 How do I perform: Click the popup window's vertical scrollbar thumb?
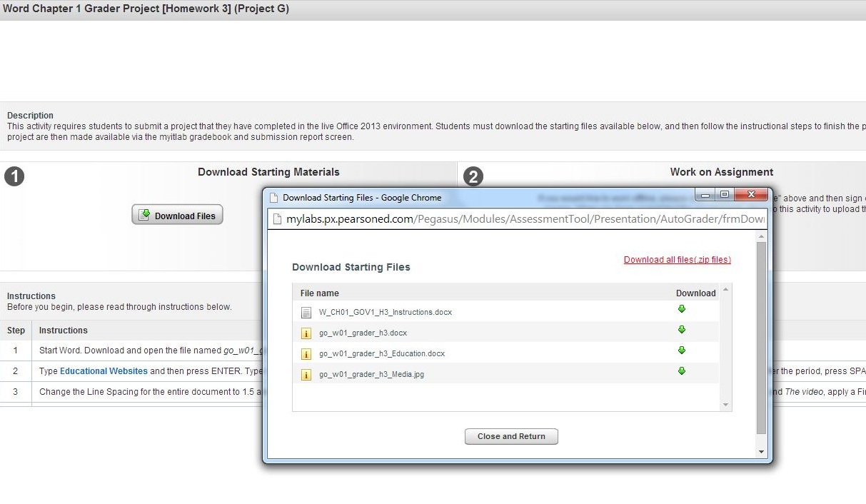(761, 336)
